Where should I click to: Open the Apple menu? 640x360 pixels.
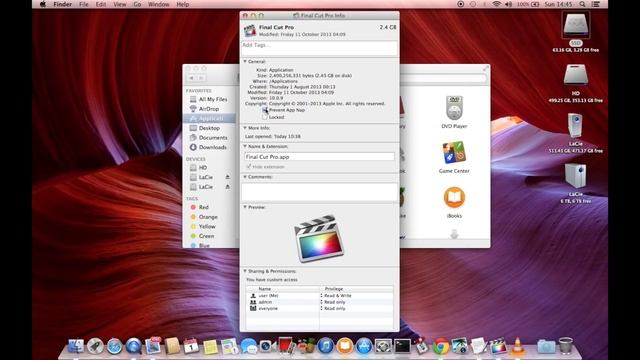point(43,4)
